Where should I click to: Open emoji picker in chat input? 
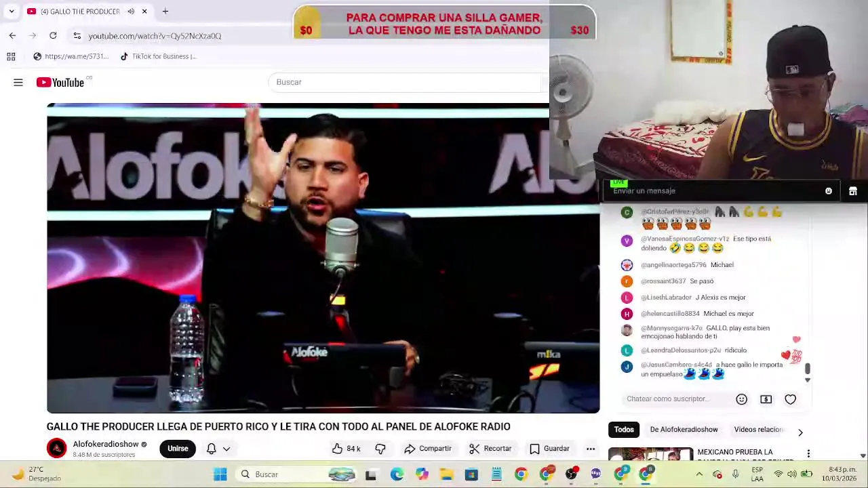point(742,399)
